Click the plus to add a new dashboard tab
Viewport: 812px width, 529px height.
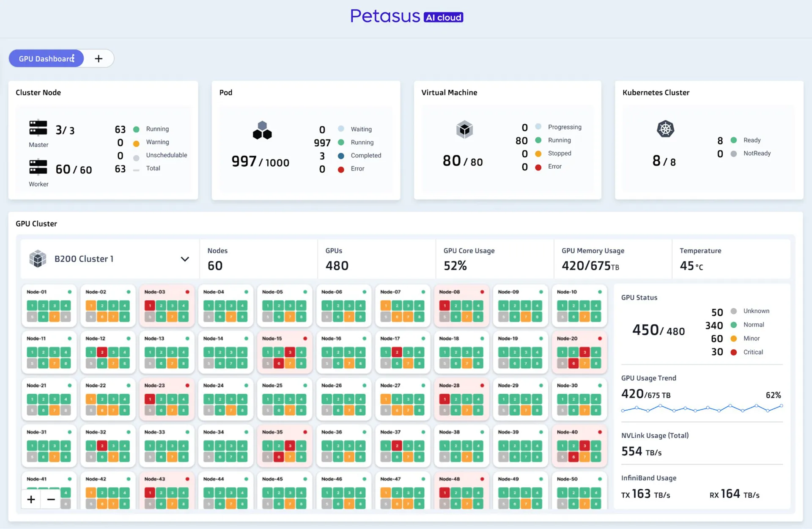click(x=99, y=58)
